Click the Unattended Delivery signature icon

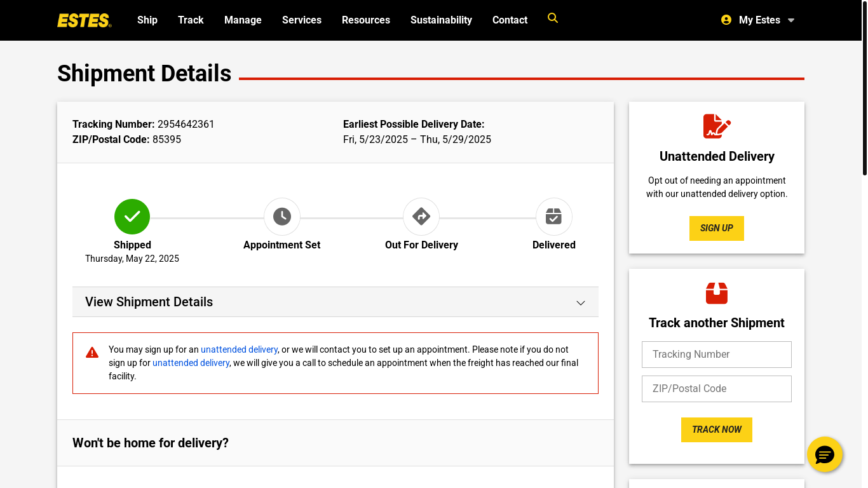[717, 126]
